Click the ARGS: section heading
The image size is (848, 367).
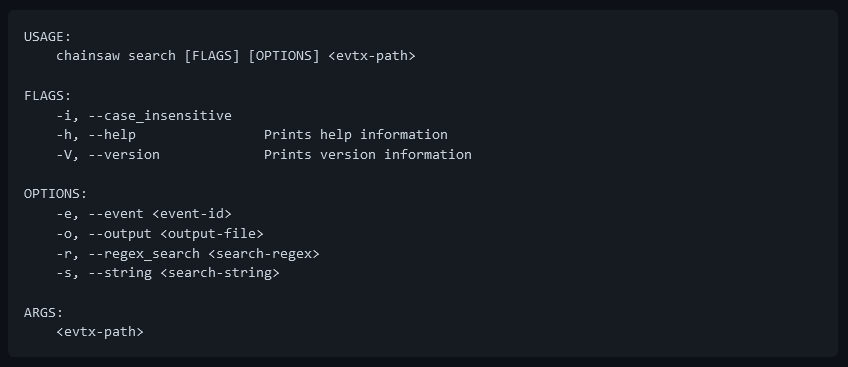(43, 312)
